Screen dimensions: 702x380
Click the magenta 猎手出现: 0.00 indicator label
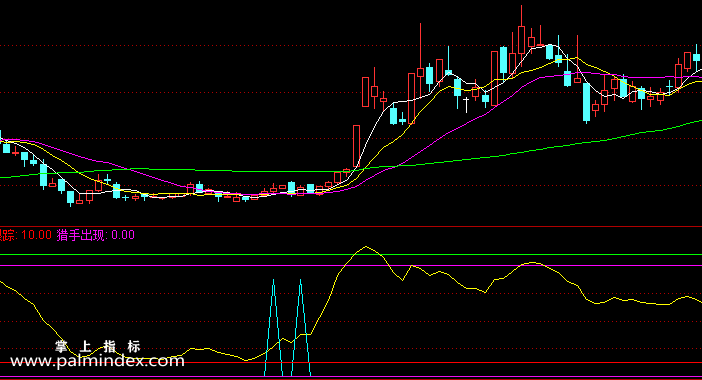95,235
